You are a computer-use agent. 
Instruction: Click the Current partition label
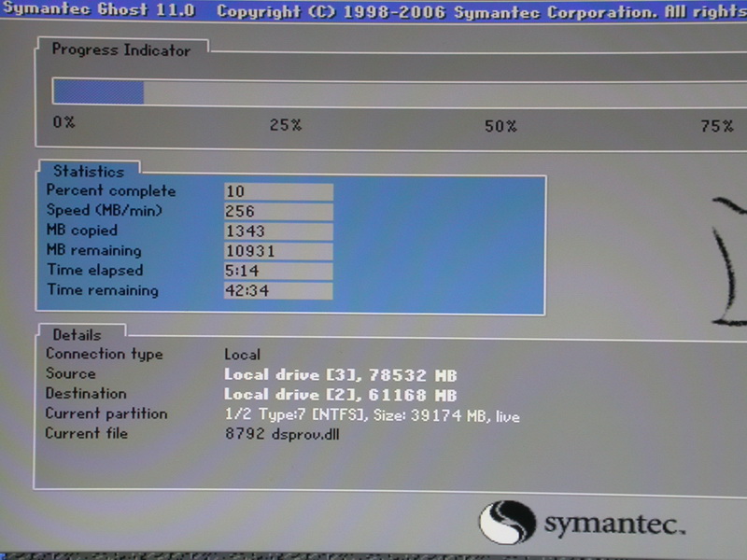106,413
